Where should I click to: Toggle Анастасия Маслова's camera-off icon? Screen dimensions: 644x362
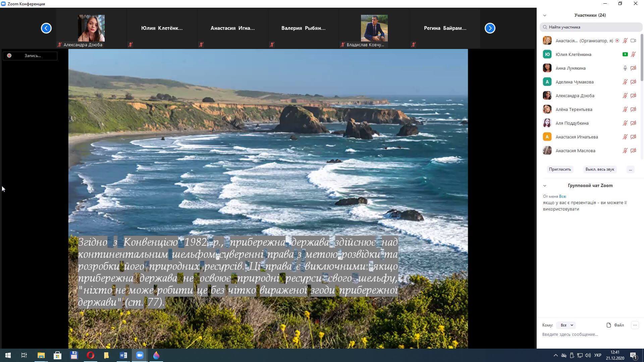coord(633,150)
